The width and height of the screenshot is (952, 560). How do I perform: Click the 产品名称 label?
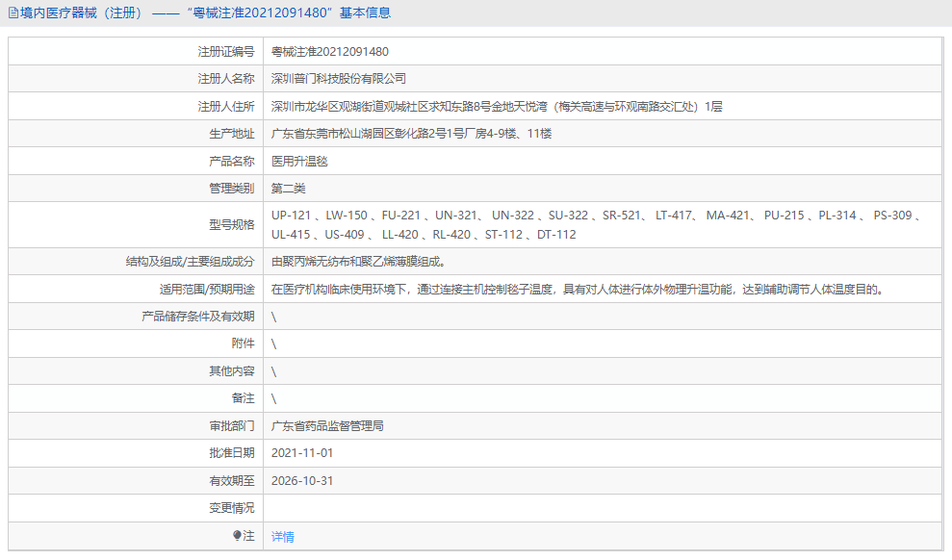click(x=231, y=161)
